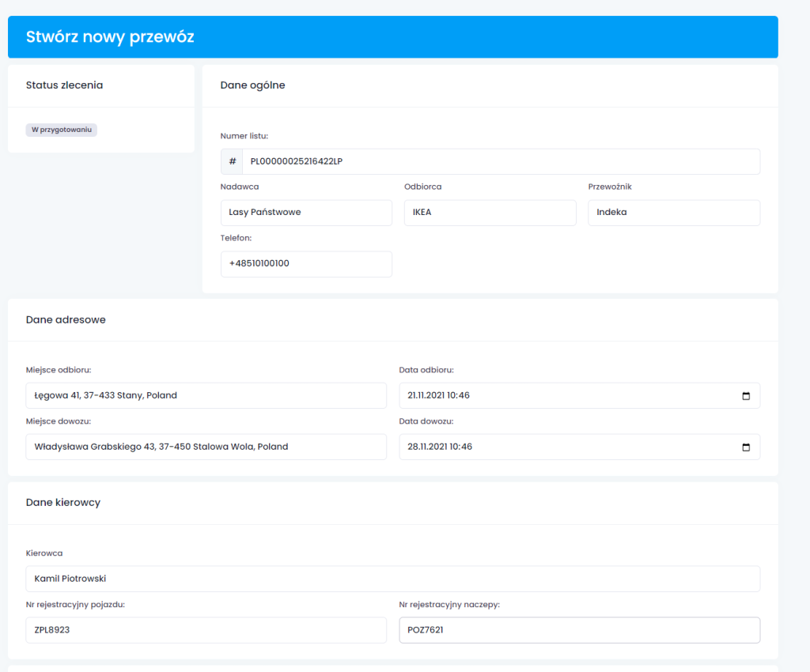Click the Miejsce odbioru address field
This screenshot has width=810, height=672.
point(206,395)
